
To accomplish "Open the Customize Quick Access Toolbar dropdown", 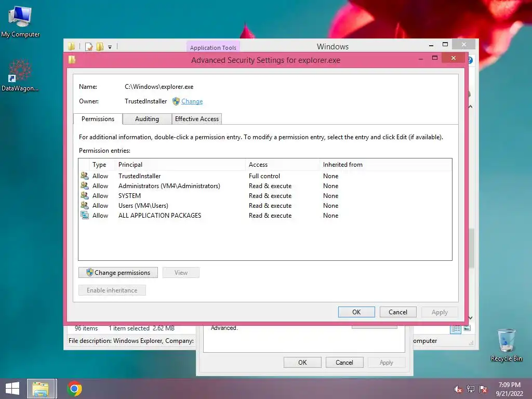I will tap(110, 47).
